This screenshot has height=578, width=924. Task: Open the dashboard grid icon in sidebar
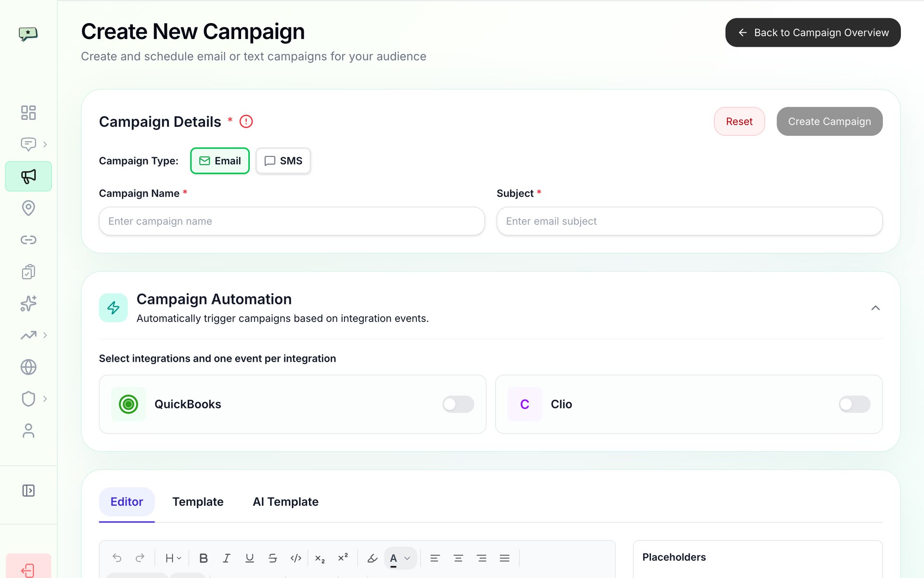[28, 113]
